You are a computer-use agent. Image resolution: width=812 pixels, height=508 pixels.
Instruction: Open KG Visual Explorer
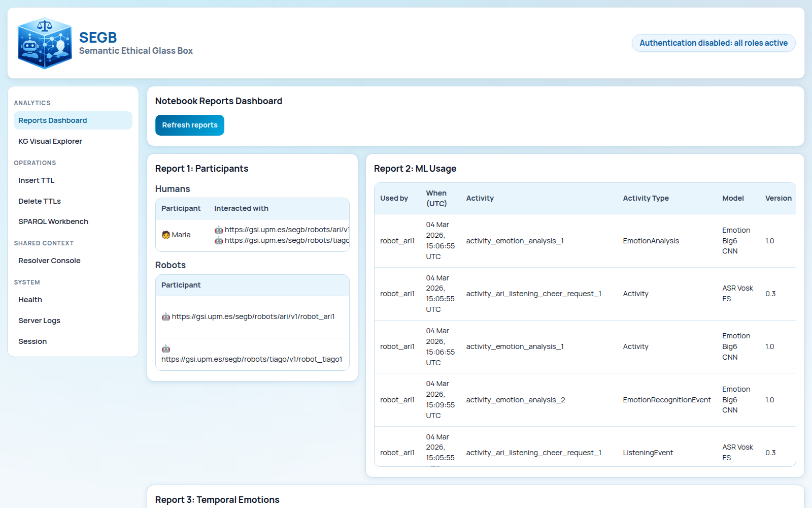(73, 141)
